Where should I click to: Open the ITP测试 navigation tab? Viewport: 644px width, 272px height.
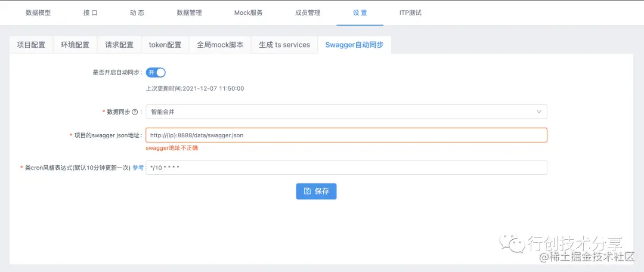coord(410,13)
